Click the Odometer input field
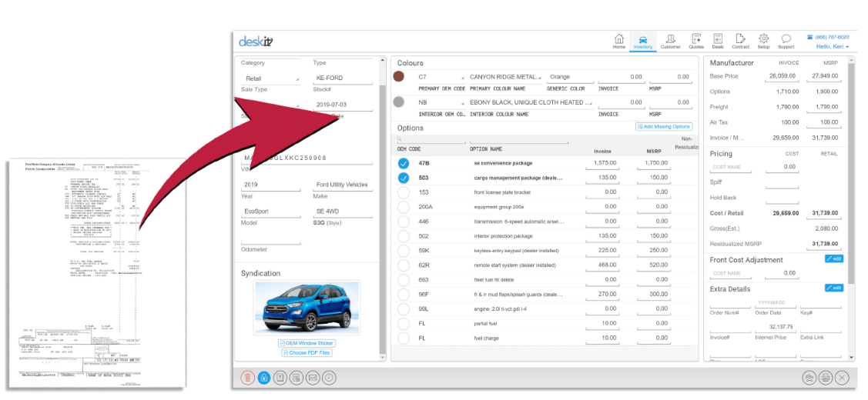The width and height of the screenshot is (868, 400). 270,238
